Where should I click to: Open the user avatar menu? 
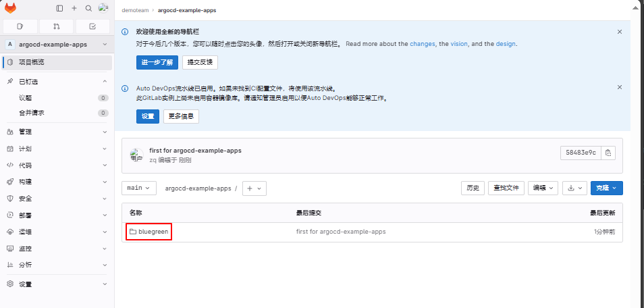[x=103, y=8]
